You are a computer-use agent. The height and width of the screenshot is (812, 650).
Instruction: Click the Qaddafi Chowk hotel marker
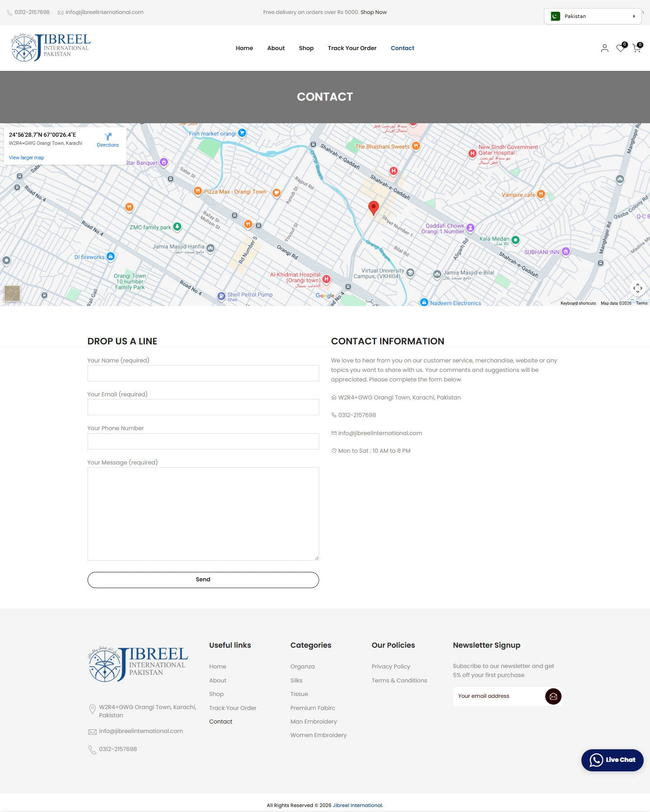click(x=470, y=227)
